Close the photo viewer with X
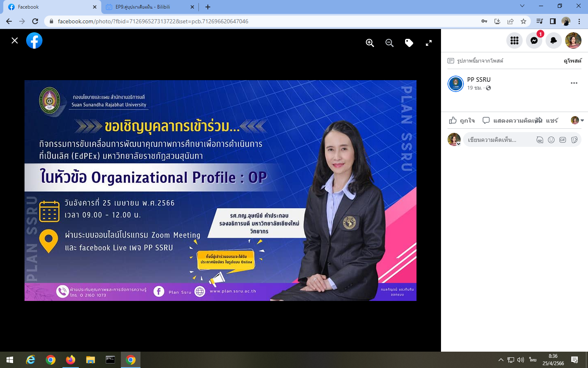588x368 pixels. point(15,40)
